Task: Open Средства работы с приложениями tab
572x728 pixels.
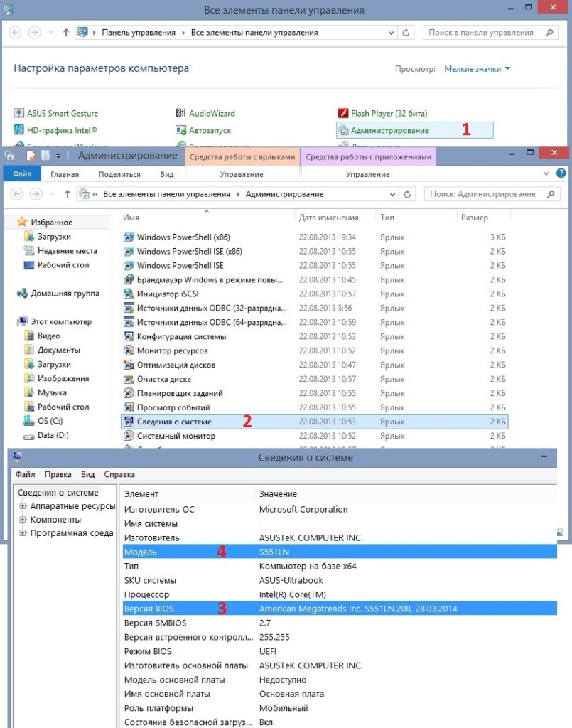Action: click(x=368, y=157)
